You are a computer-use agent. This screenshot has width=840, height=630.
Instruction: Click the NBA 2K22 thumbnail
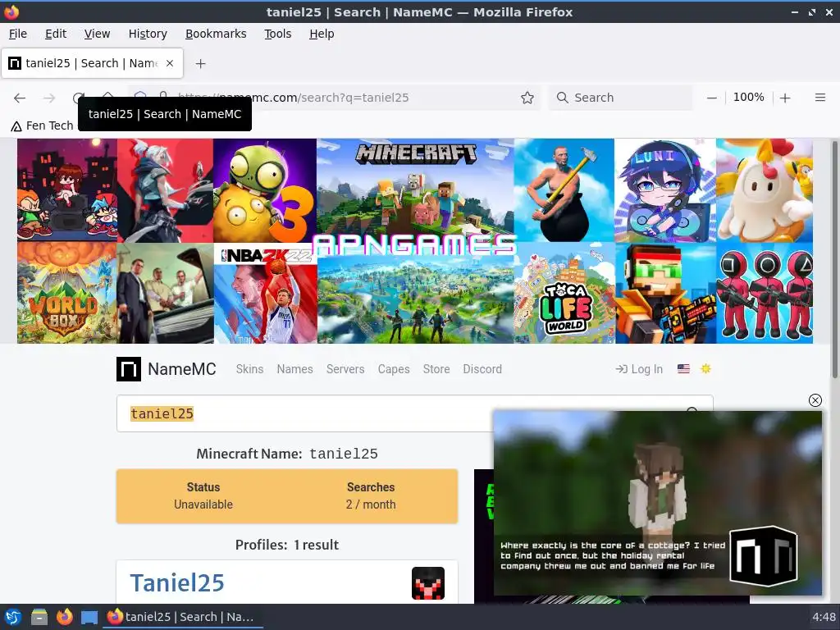[266, 293]
